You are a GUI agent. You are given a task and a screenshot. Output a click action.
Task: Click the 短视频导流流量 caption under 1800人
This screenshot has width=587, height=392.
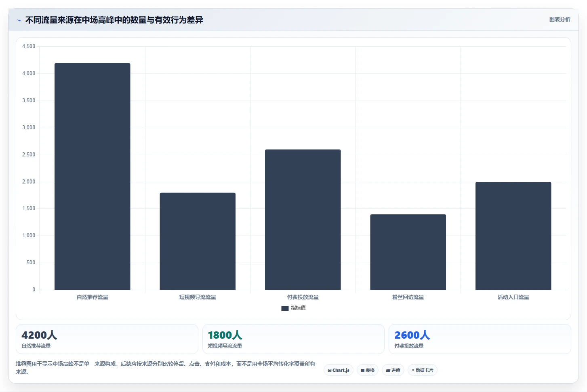pyautogui.click(x=225, y=346)
